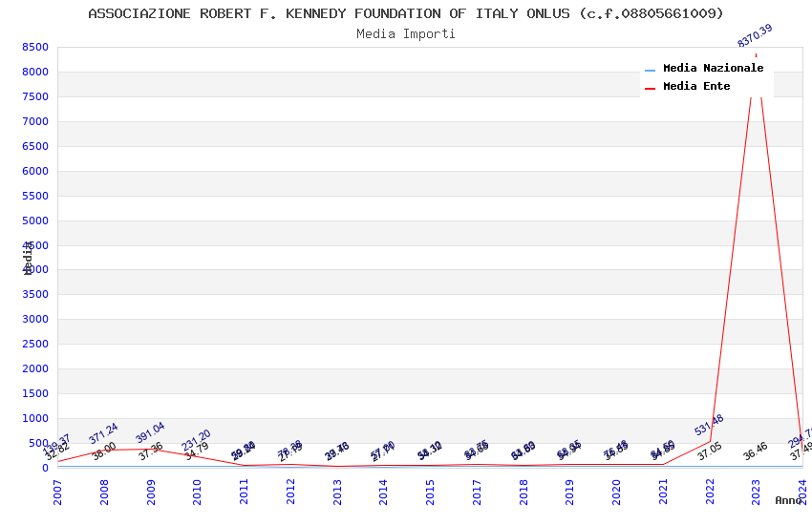The height and width of the screenshot is (525, 812).
Task: Click the 2008 year axis label
Action: tap(104, 492)
